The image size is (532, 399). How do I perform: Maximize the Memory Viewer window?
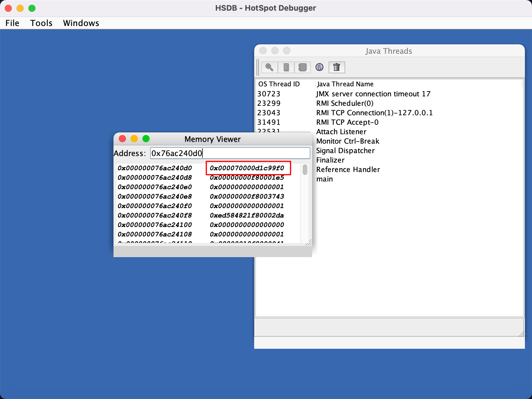click(146, 139)
